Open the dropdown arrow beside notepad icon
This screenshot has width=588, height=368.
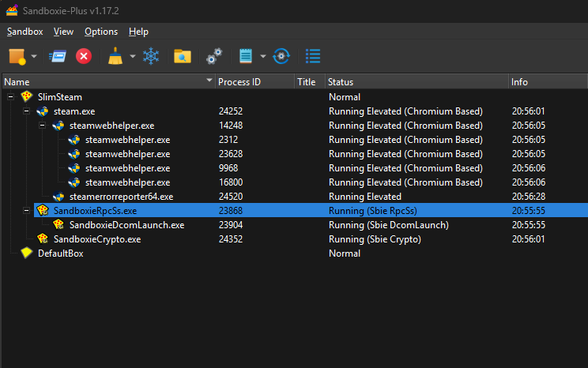pos(263,57)
